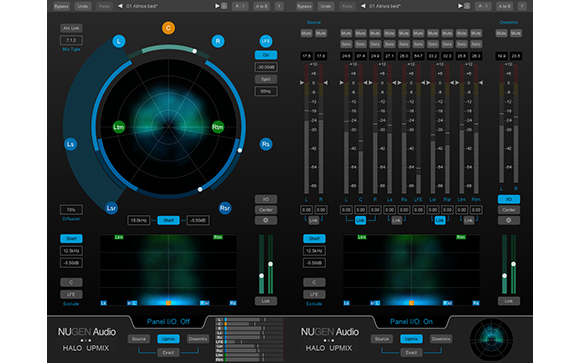Toggle Link under Ltm Rtm trims

coord(468,221)
